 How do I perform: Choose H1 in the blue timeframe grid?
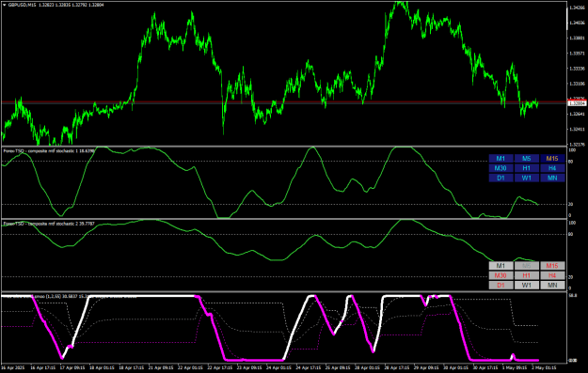(527, 168)
